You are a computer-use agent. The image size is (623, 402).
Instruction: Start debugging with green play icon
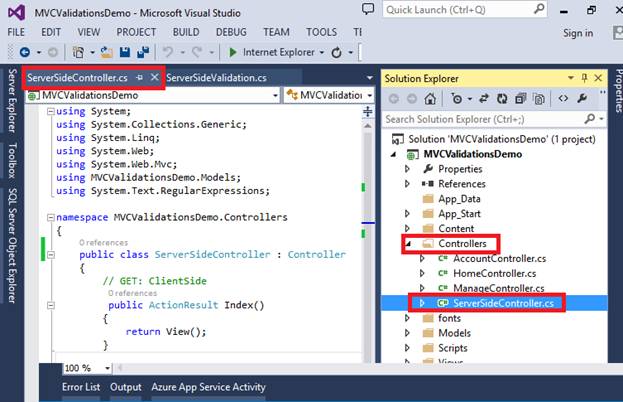(233, 52)
